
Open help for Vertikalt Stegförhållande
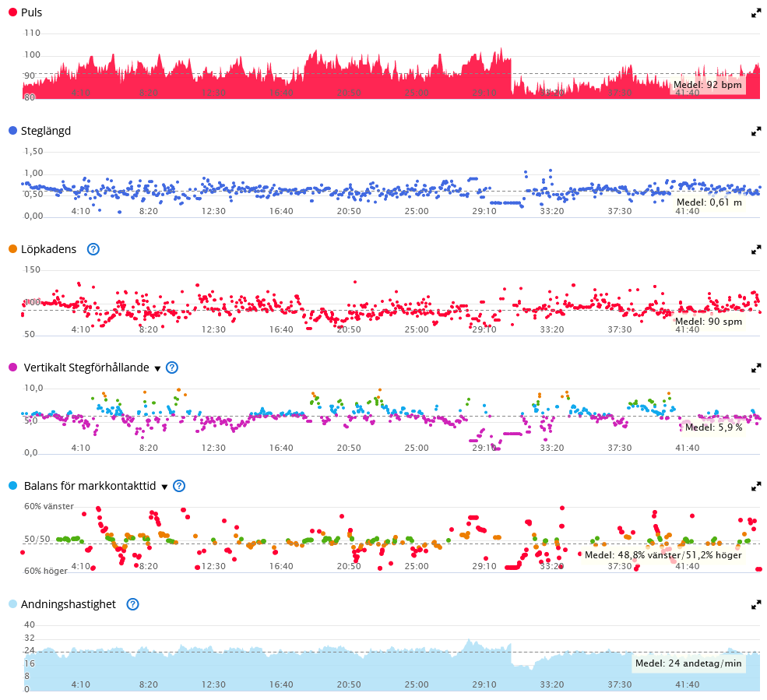tap(171, 368)
